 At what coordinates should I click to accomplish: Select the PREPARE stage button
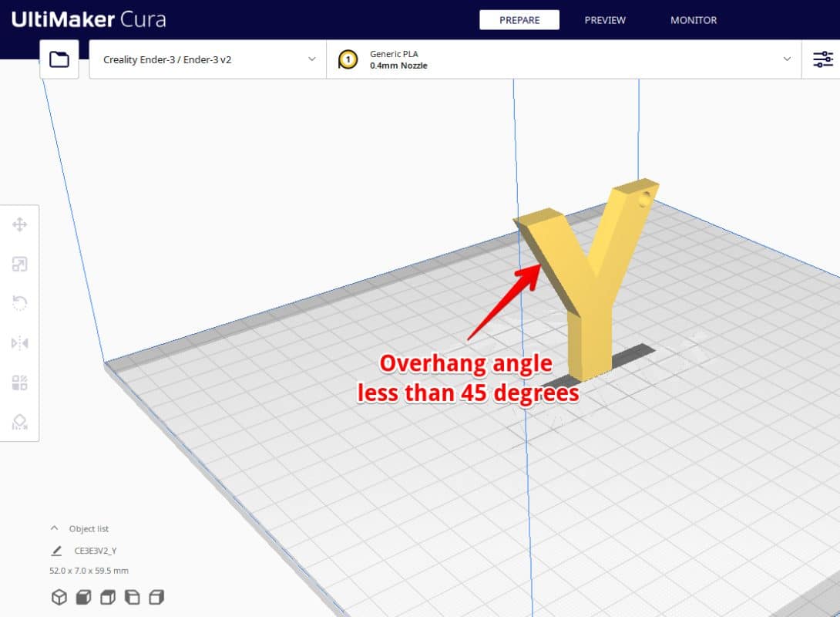point(519,20)
